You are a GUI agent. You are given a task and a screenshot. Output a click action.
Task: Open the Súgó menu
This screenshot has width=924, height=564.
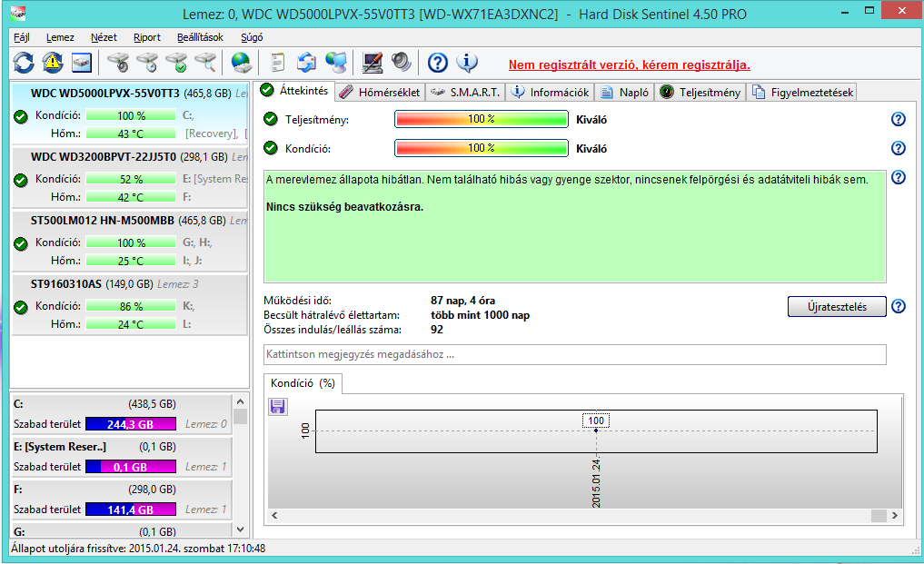coord(252,37)
